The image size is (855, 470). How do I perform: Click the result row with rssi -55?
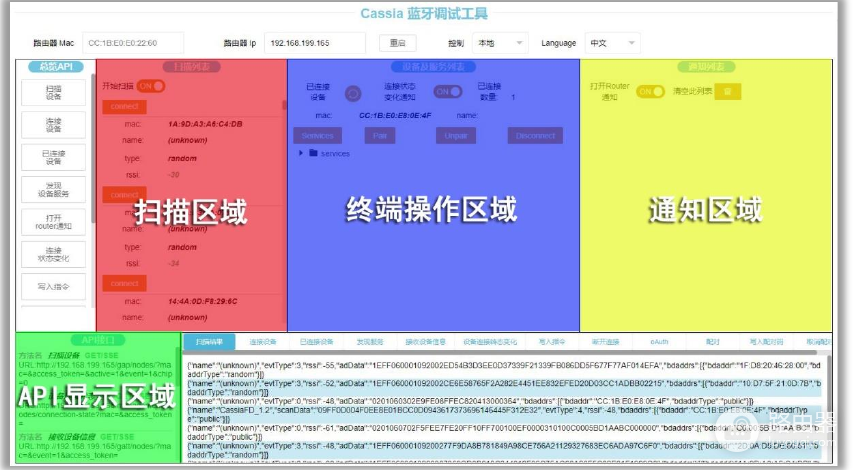click(504, 370)
